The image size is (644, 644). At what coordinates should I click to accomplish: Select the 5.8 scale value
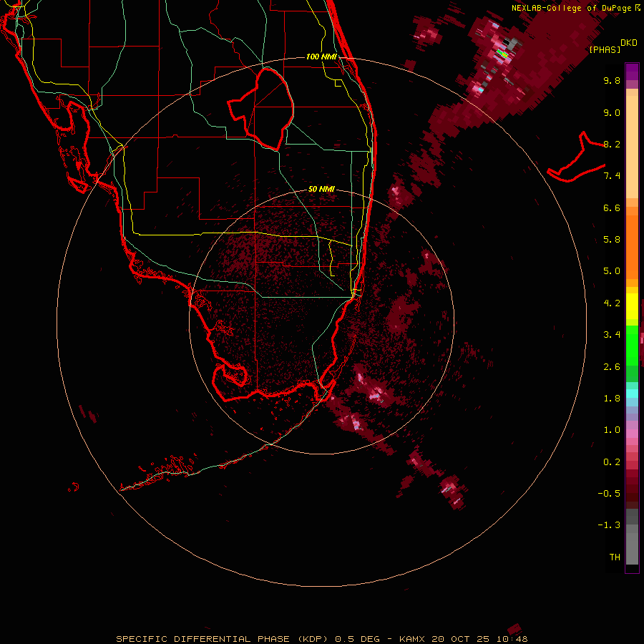pyautogui.click(x=612, y=240)
